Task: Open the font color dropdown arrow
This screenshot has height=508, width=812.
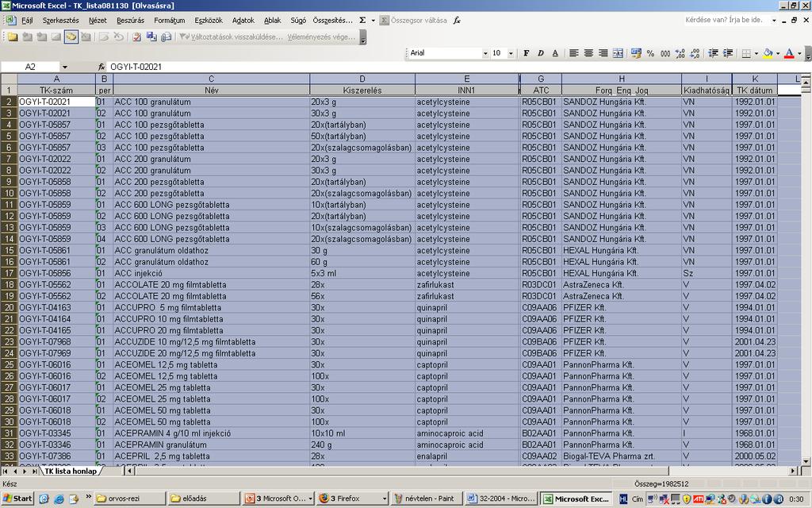Action: tap(799, 53)
